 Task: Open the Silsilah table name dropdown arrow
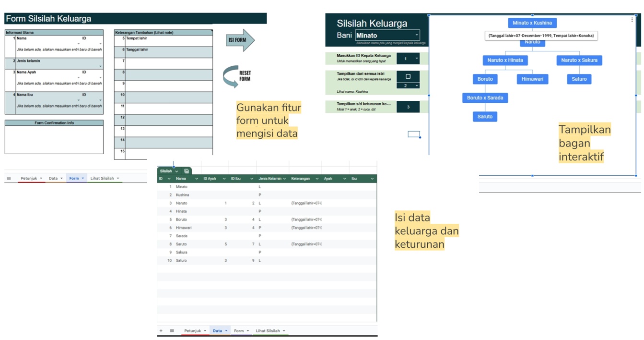(x=176, y=171)
